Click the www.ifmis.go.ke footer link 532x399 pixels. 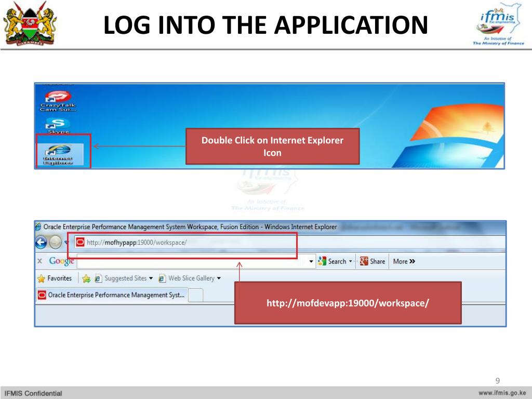tap(502, 393)
